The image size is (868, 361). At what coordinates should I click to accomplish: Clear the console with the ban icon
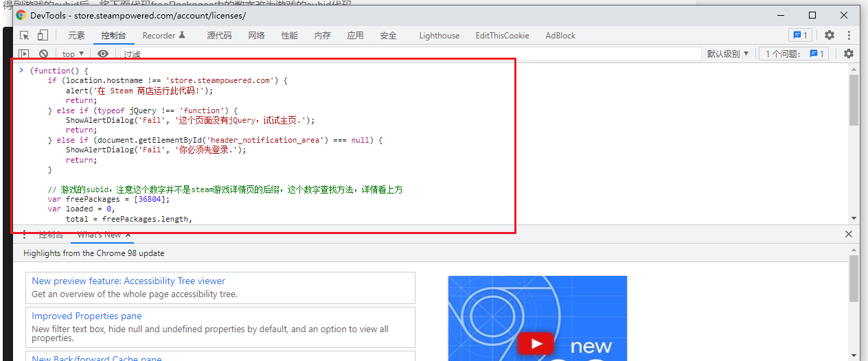tap(43, 54)
